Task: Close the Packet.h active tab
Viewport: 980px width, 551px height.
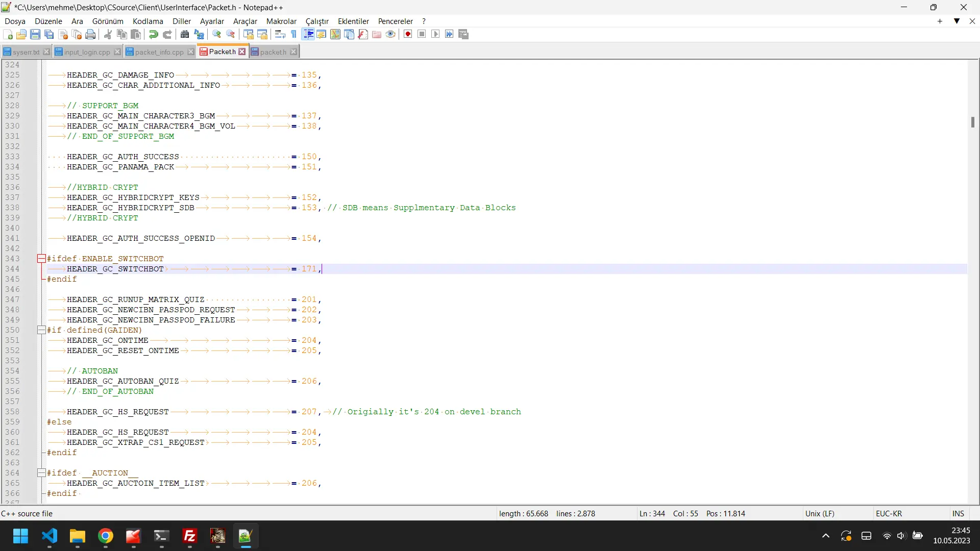Action: [242, 52]
